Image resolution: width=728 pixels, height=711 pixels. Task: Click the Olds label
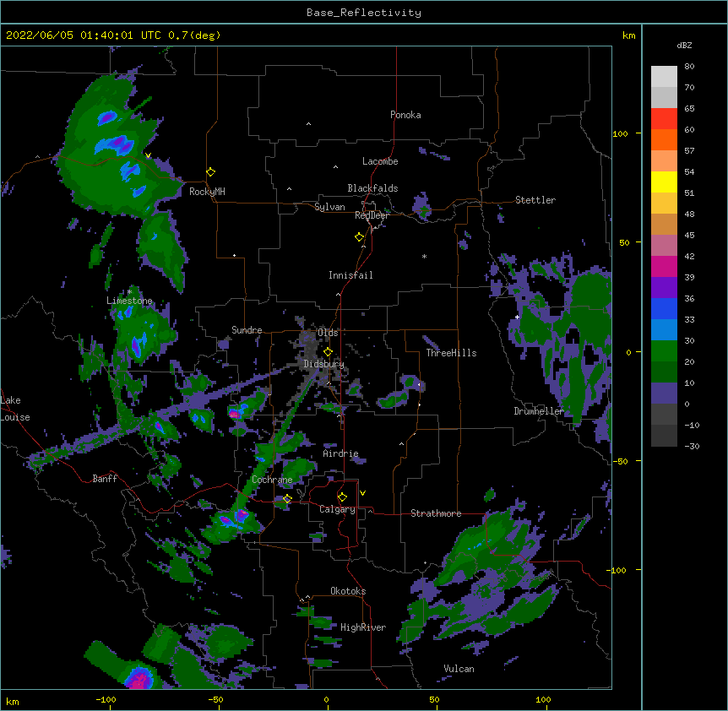(328, 333)
